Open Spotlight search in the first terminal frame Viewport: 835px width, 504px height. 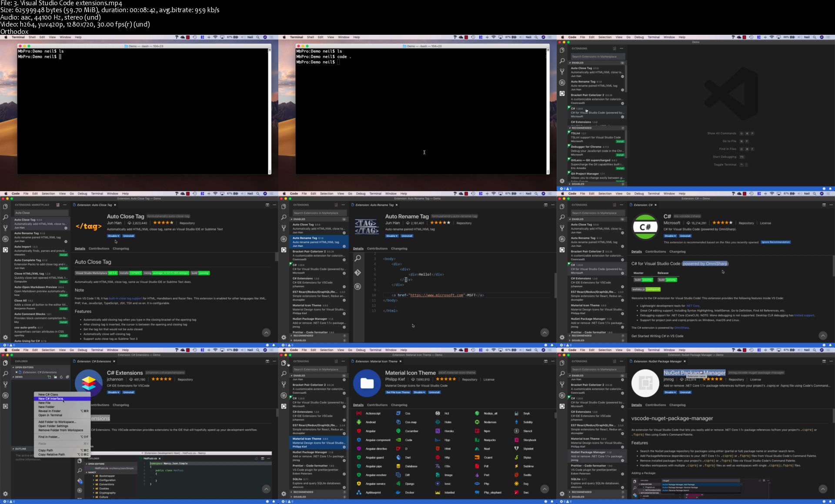pyautogui.click(x=258, y=37)
